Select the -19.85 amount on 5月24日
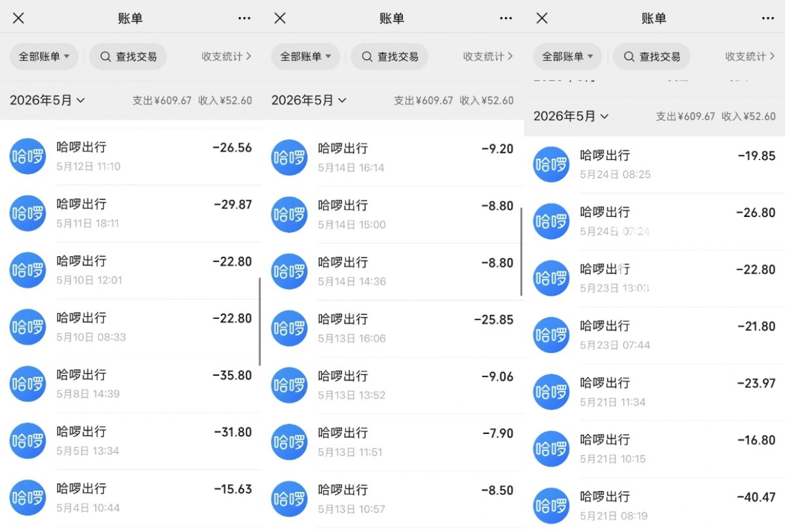This screenshot has width=785, height=532. [757, 156]
